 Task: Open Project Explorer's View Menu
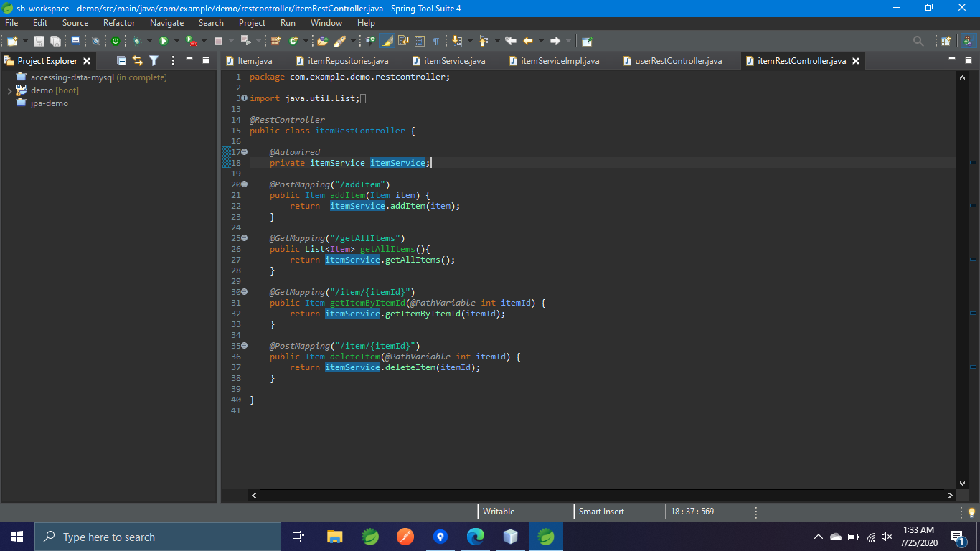coord(173,61)
